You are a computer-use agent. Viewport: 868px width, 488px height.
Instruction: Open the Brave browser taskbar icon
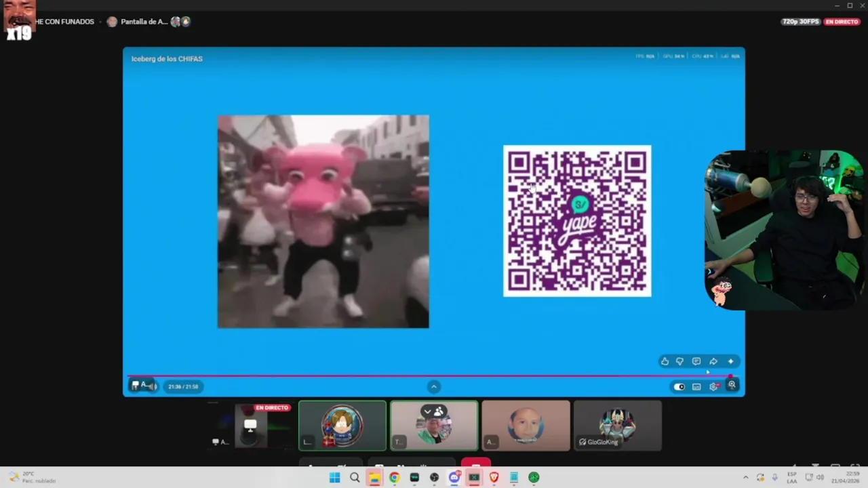pyautogui.click(x=494, y=478)
